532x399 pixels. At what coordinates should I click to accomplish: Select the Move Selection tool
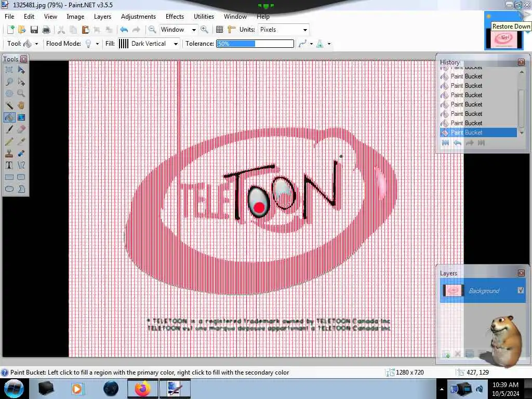(21, 82)
